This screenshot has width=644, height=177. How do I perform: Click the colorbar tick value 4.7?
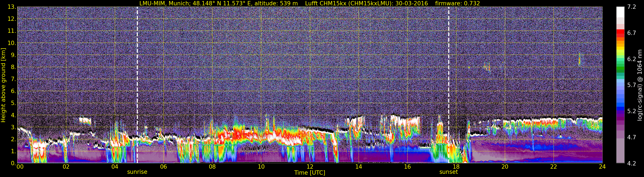632,137
